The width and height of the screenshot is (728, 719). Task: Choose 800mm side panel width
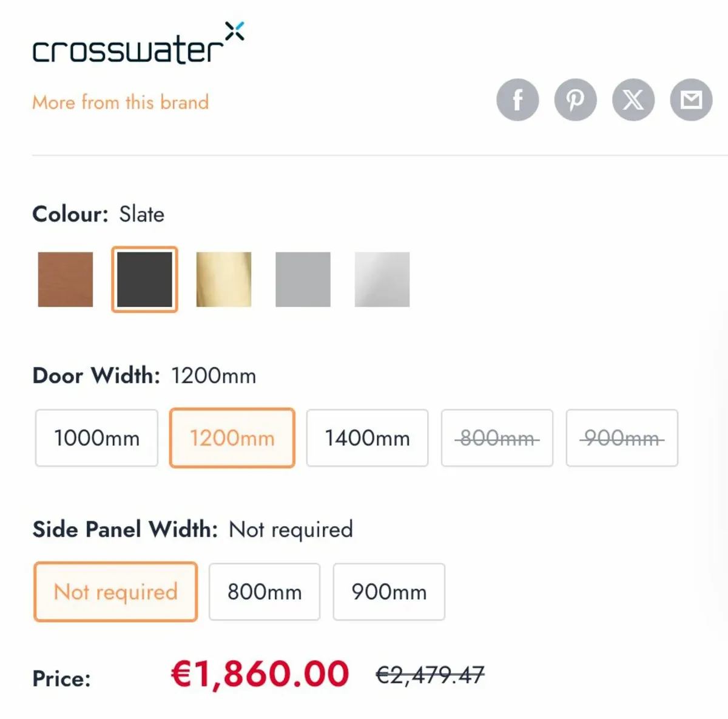click(265, 592)
